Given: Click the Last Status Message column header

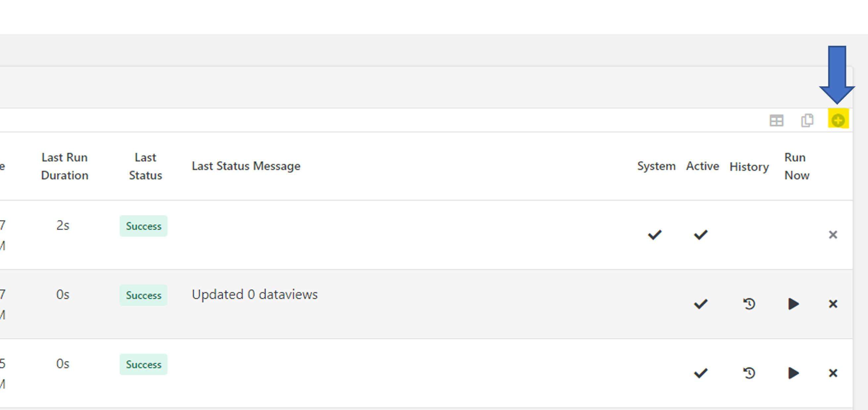Looking at the screenshot, I should tap(246, 166).
